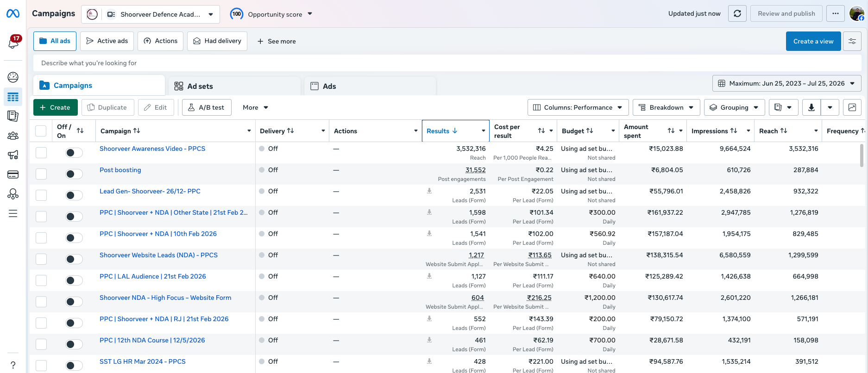Open the Meta logo home
Viewport: 868px width, 373px height.
13,14
